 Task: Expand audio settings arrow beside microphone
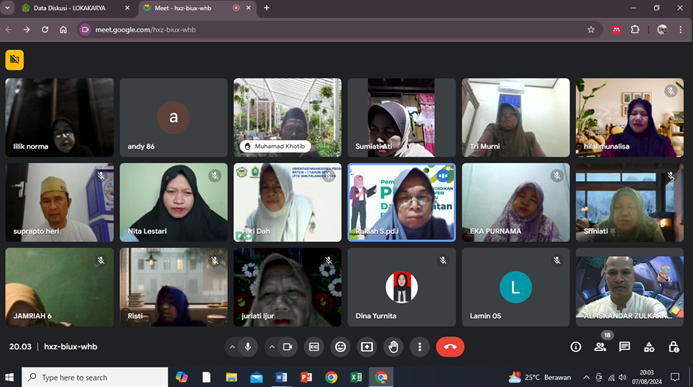click(x=232, y=347)
